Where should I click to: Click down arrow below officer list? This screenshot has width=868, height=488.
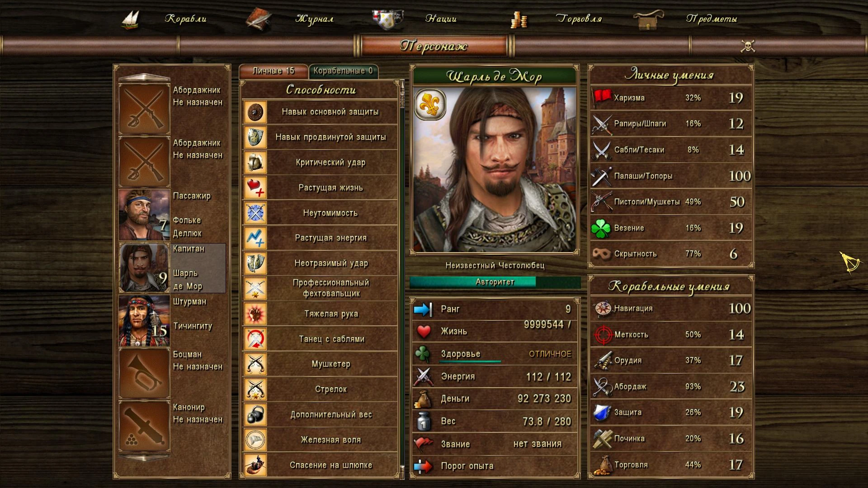pyautogui.click(x=144, y=458)
